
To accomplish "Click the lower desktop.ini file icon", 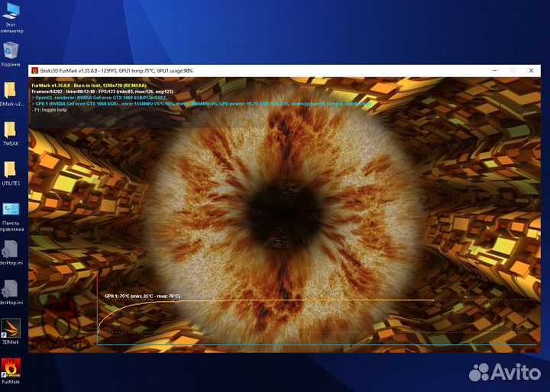I will point(11,289).
